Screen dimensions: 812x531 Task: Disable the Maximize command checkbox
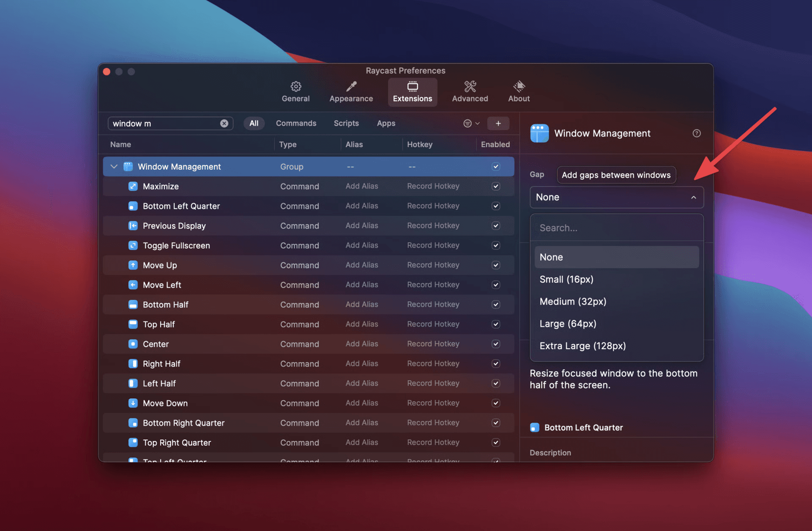495,186
